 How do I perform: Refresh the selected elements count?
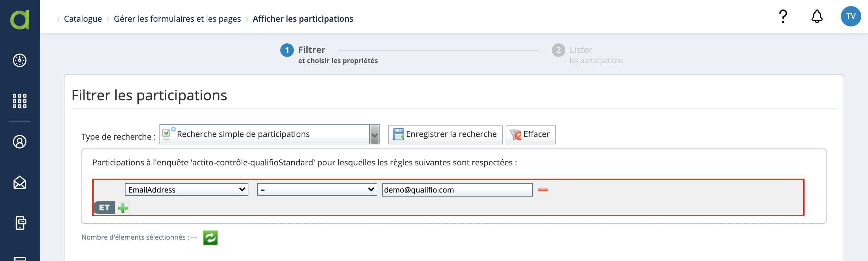click(x=210, y=238)
